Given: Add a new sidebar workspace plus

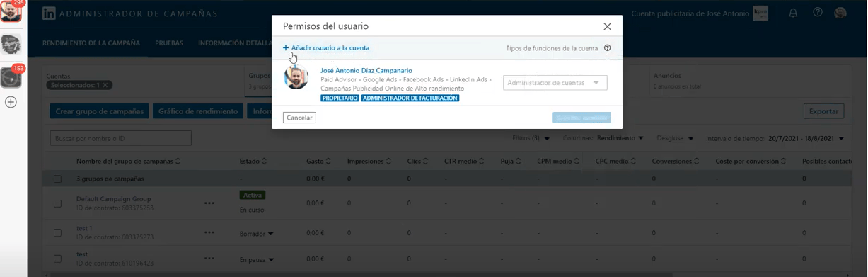Looking at the screenshot, I should click(11, 102).
